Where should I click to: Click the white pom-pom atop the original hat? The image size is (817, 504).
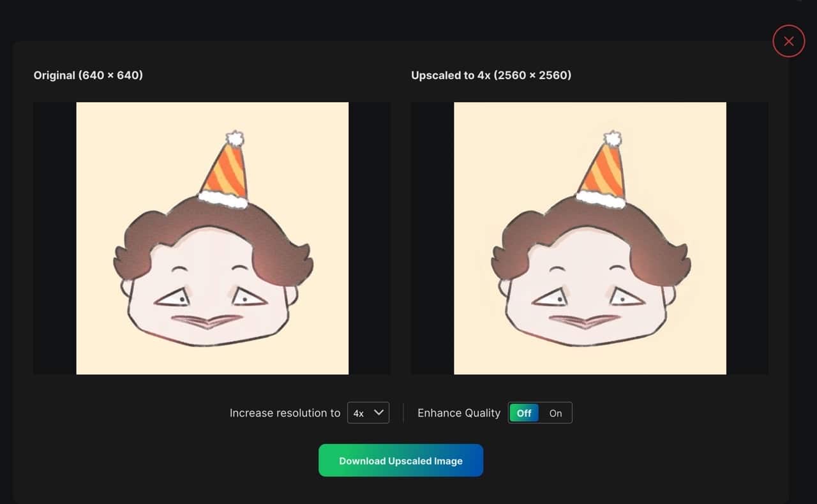point(235,138)
